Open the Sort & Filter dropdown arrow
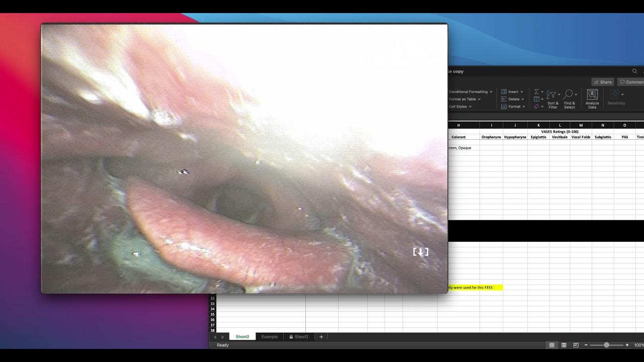The image size is (644, 362). [x=559, y=94]
